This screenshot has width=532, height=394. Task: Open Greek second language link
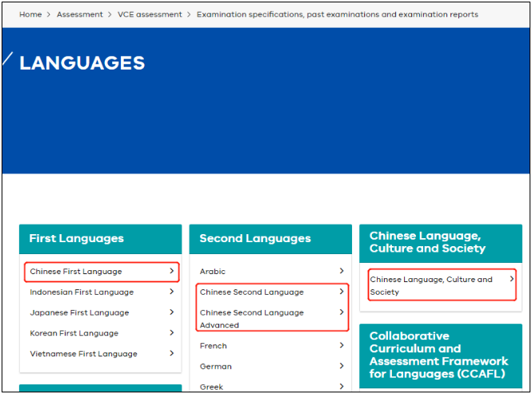coord(211,387)
